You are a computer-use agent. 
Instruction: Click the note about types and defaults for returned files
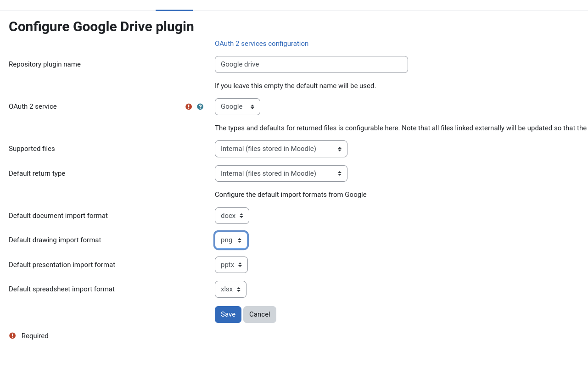coord(401,128)
